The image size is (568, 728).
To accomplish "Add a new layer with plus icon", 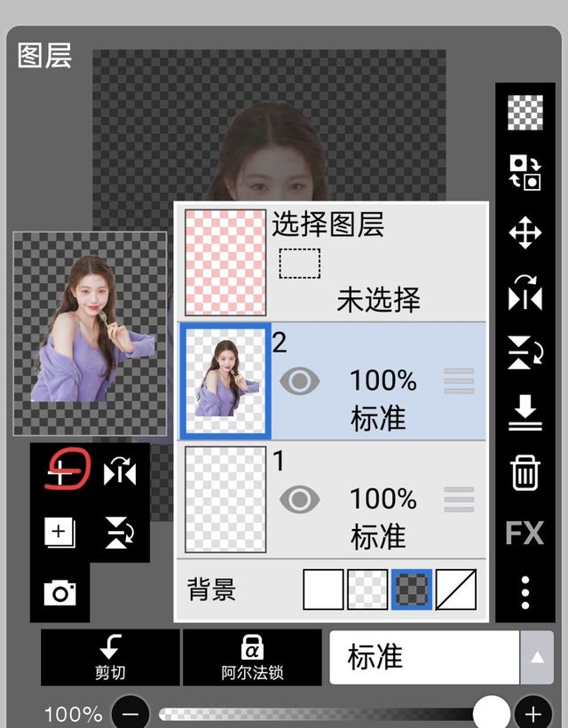I will coord(59,533).
